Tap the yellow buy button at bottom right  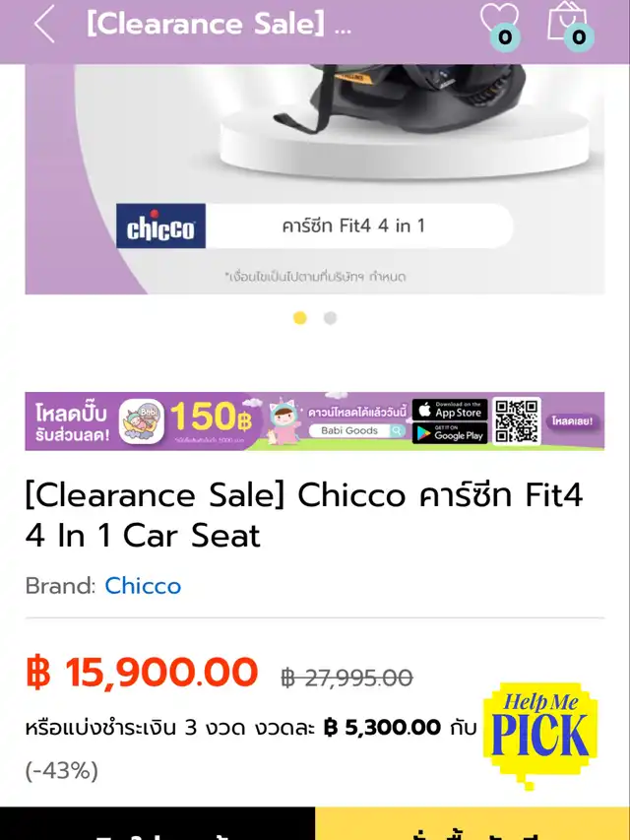point(472,823)
